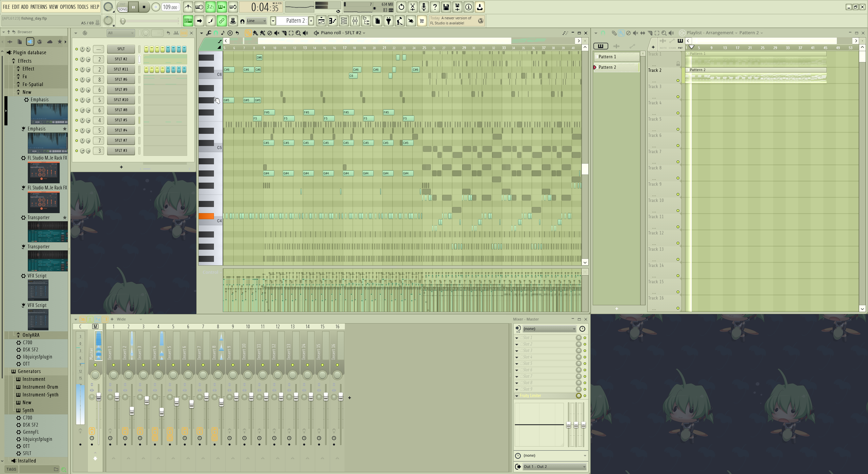Click the metronome icon
Screen dimensions: 868x474
(188, 7)
